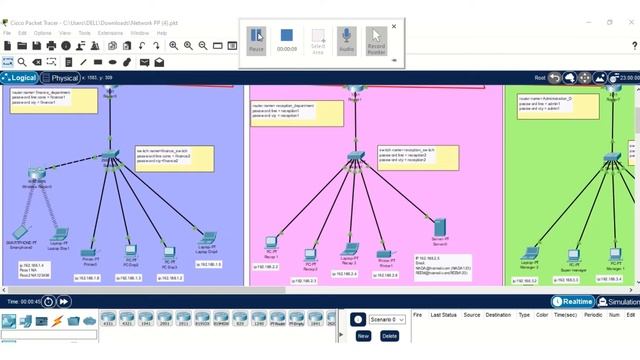Select the End Devices category icon
This screenshot has height=360, width=640.
(x=26, y=322)
